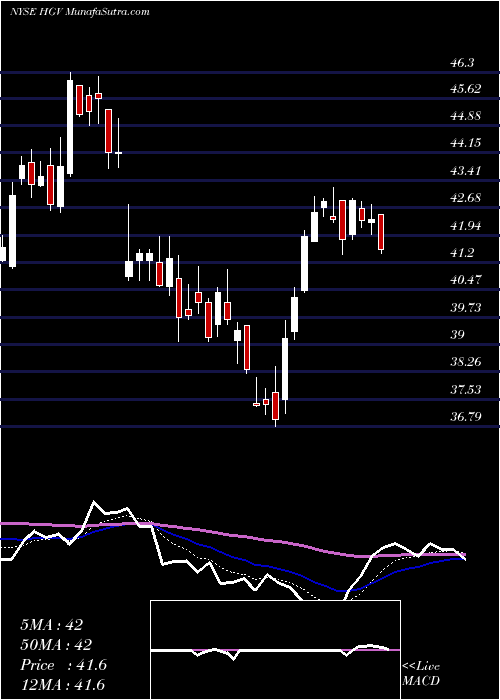This screenshot has height=700, width=500.
Task: Click the 44.15 price axis label
Action: click(x=466, y=143)
